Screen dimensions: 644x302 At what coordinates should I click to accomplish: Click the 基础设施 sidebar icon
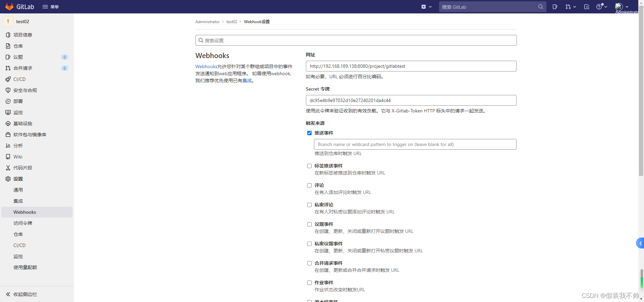pos(8,123)
